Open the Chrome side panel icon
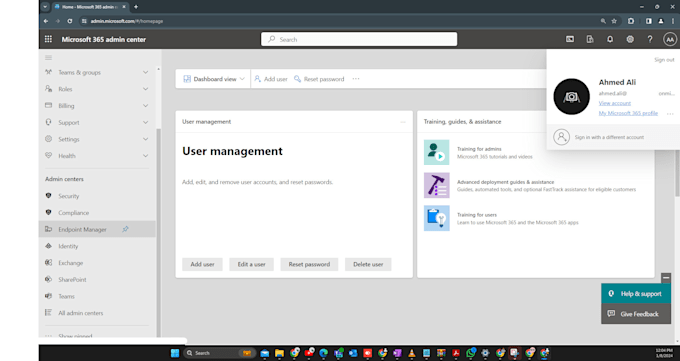 (649, 21)
